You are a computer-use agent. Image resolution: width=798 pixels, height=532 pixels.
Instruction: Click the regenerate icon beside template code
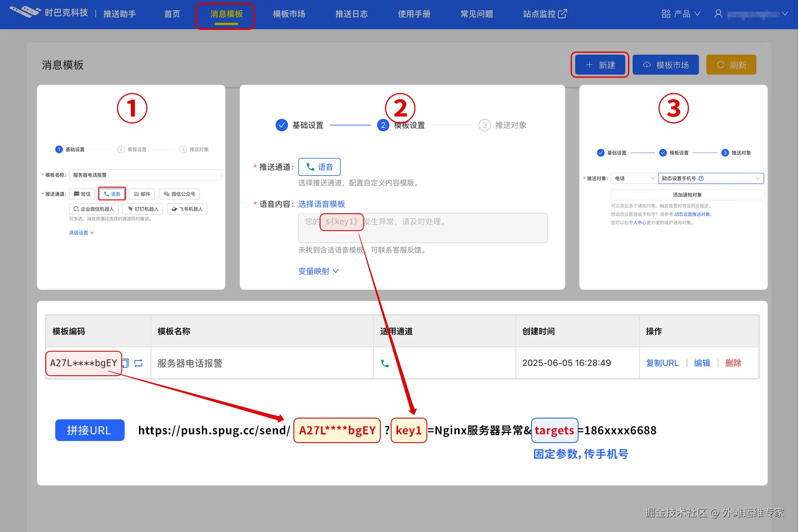pos(138,363)
